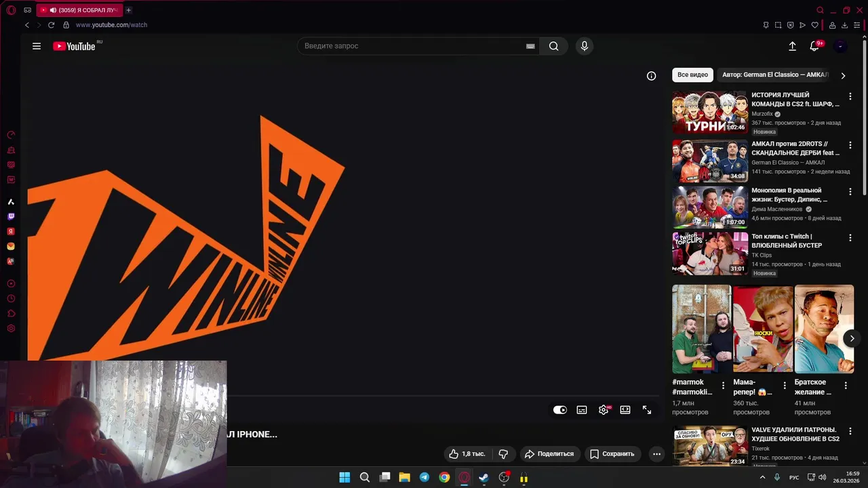Take a snapshot with Opera capture tool
Viewport: 868px width, 488px height.
(x=778, y=25)
